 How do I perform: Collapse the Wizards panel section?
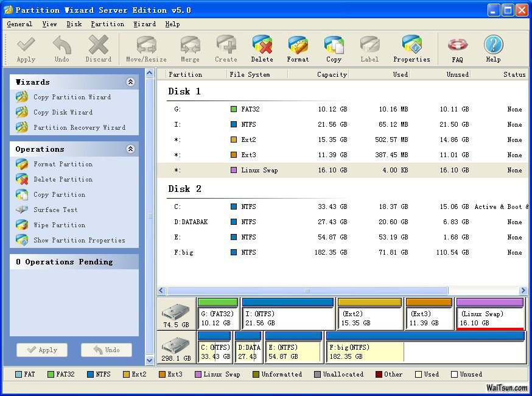pyautogui.click(x=130, y=82)
